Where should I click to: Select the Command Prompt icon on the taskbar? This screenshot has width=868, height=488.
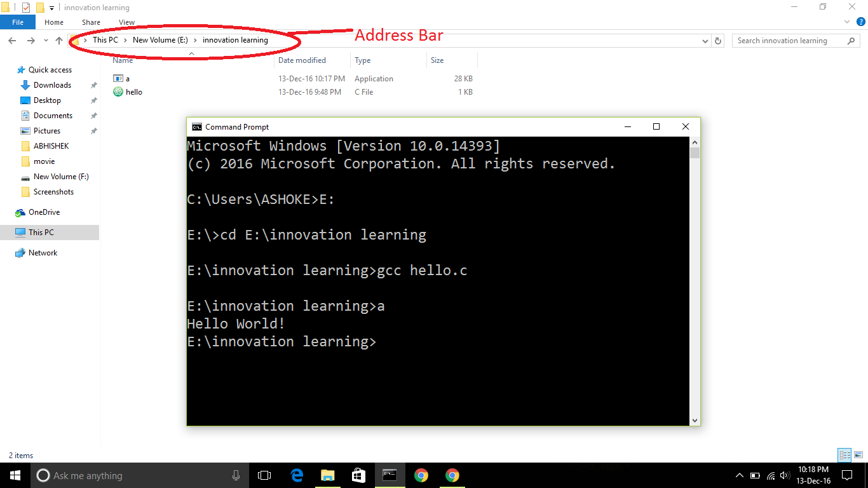(390, 475)
